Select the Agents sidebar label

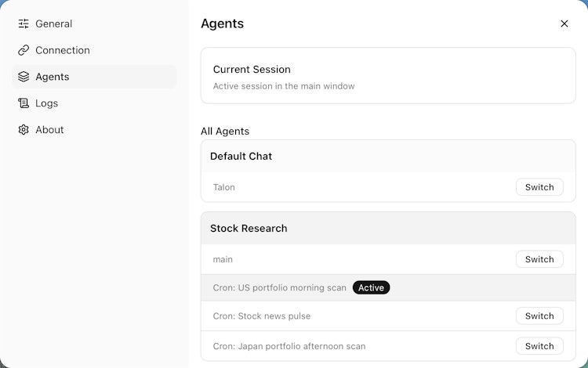click(x=53, y=77)
